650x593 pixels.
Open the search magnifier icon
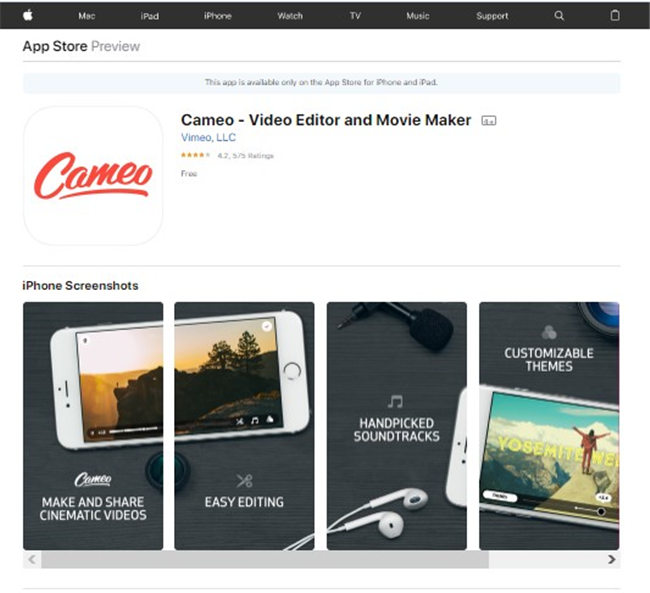click(x=559, y=16)
